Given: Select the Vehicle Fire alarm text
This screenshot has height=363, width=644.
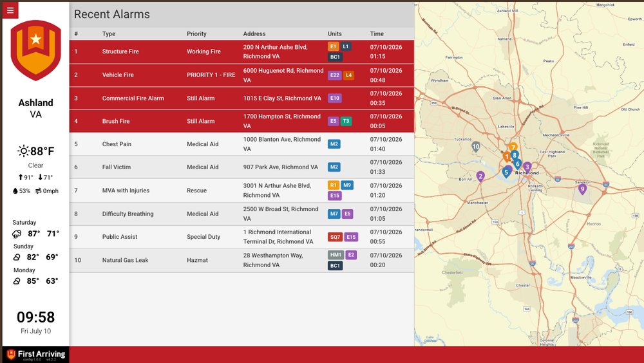Looking at the screenshot, I should (118, 75).
